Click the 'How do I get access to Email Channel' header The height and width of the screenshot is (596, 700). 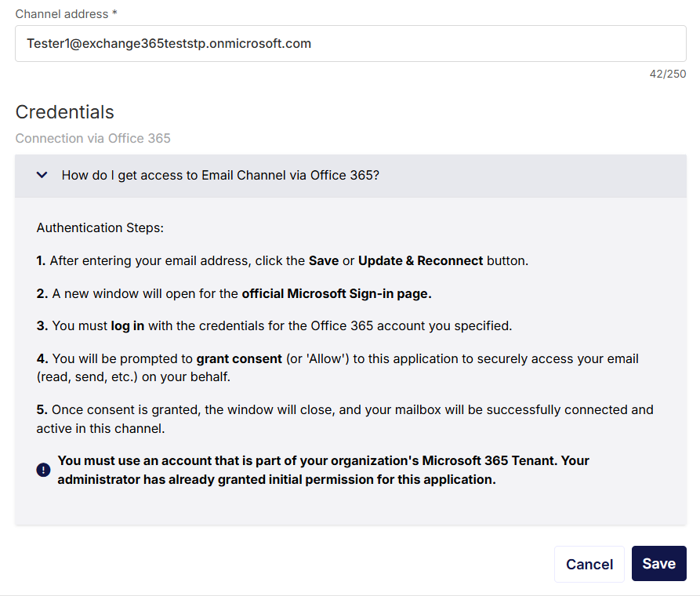coord(350,176)
